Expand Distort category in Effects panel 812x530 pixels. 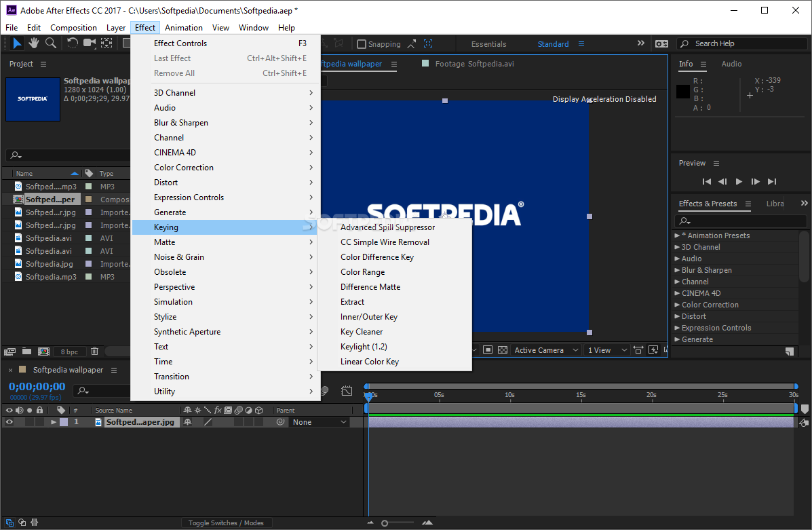[x=677, y=316]
